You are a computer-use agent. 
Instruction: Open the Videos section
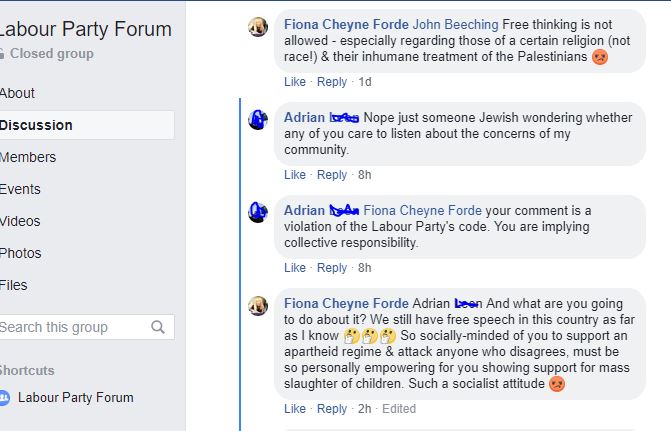click(x=20, y=221)
